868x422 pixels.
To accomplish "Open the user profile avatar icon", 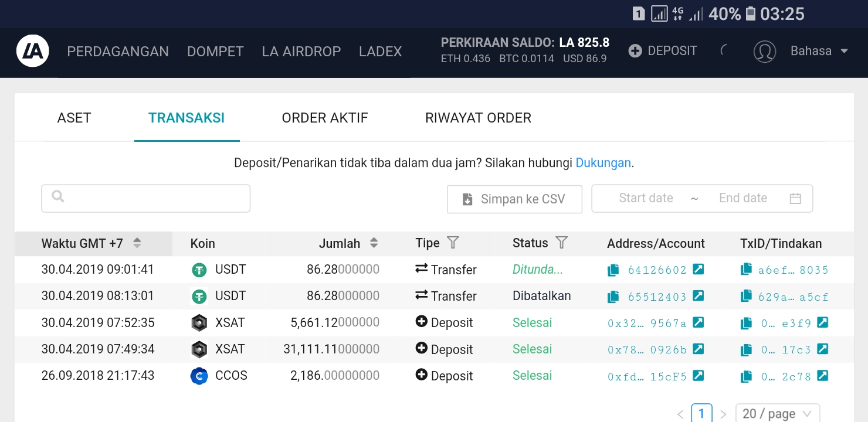I will point(765,52).
